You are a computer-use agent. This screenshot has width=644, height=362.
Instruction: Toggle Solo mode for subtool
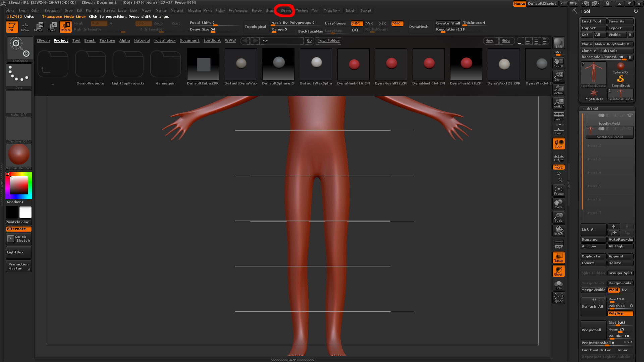click(558, 285)
